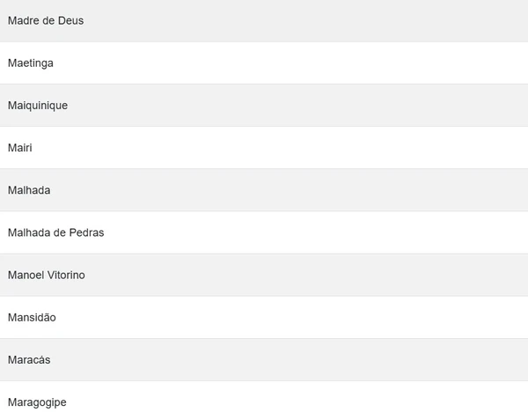528x420 pixels.
Task: Click the 'Malhada' municipality name text
Action: point(29,190)
